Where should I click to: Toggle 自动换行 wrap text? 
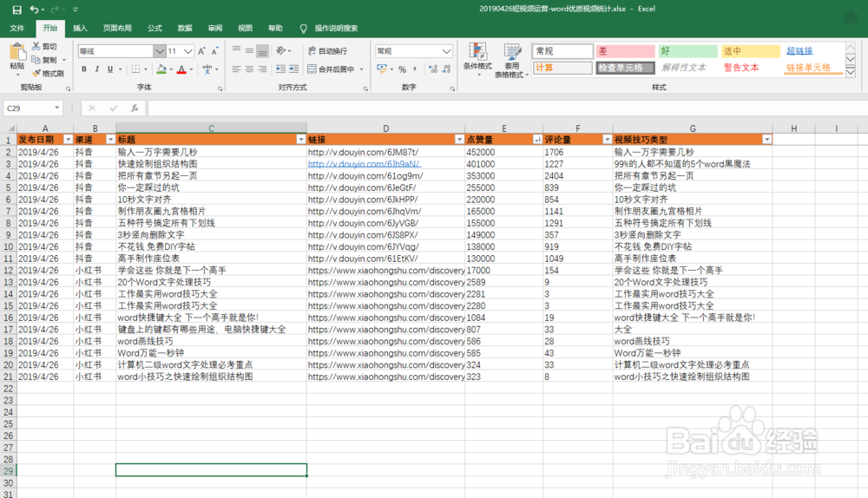328,51
